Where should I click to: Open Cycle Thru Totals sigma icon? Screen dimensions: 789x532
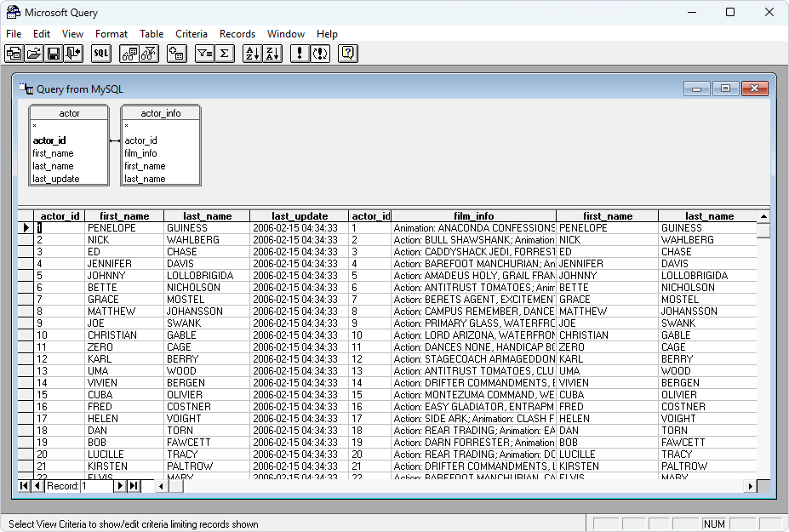226,54
